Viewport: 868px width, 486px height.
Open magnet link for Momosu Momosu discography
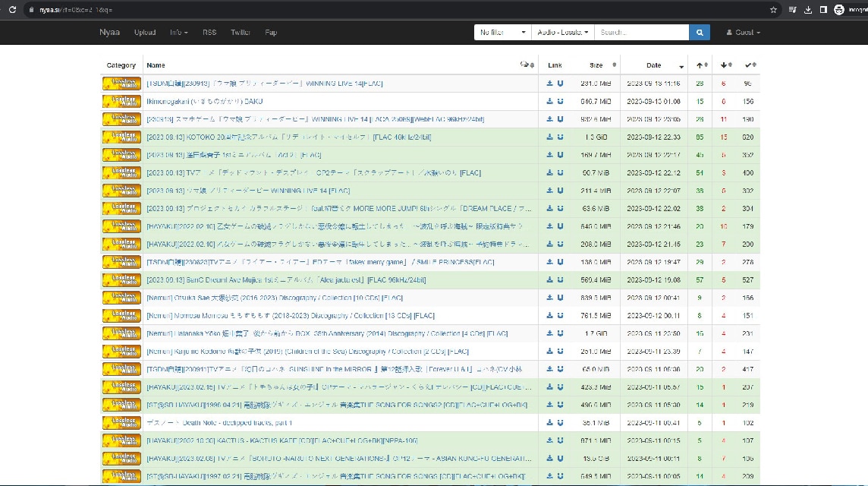pyautogui.click(x=560, y=315)
